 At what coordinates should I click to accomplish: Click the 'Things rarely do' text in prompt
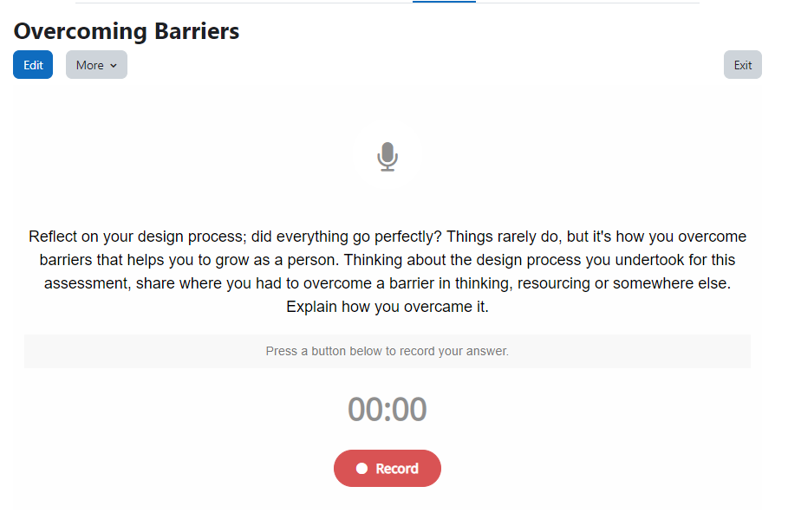coord(503,237)
